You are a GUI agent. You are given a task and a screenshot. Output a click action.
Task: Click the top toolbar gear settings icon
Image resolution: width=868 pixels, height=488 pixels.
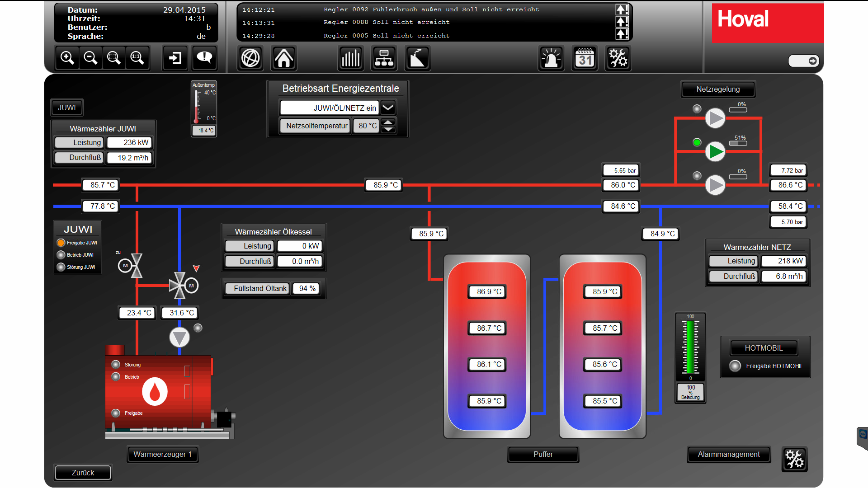pos(618,58)
